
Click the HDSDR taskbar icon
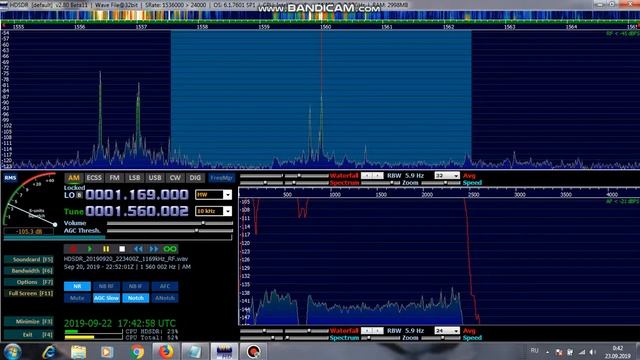(x=224, y=351)
